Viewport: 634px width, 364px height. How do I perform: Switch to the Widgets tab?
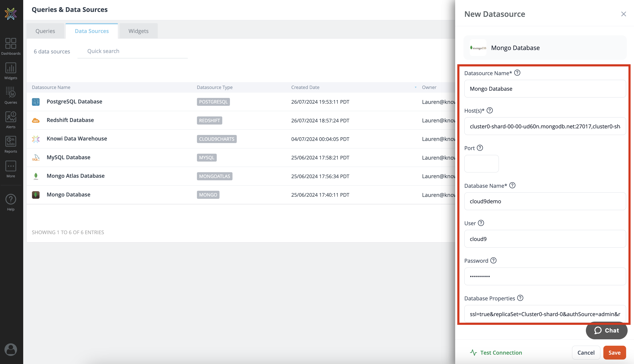point(138,31)
